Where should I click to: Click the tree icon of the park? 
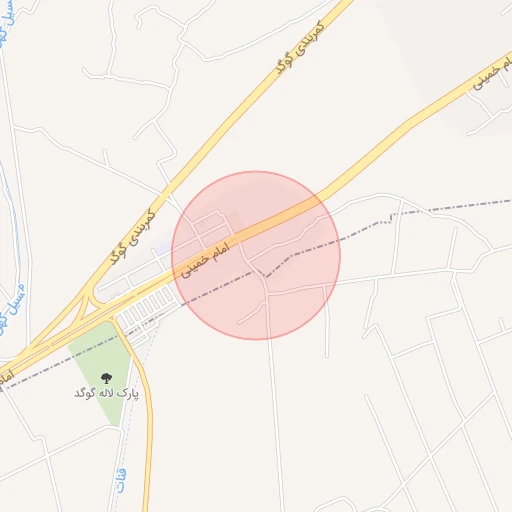pyautogui.click(x=106, y=378)
